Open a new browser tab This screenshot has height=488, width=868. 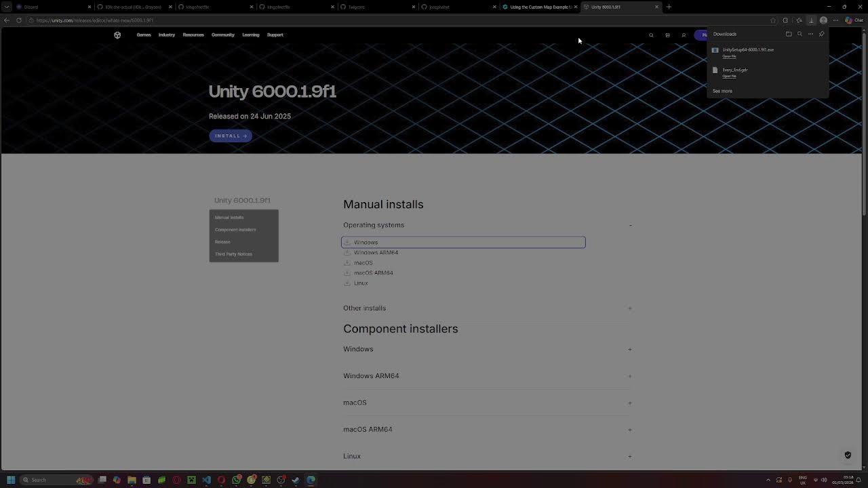tap(669, 7)
